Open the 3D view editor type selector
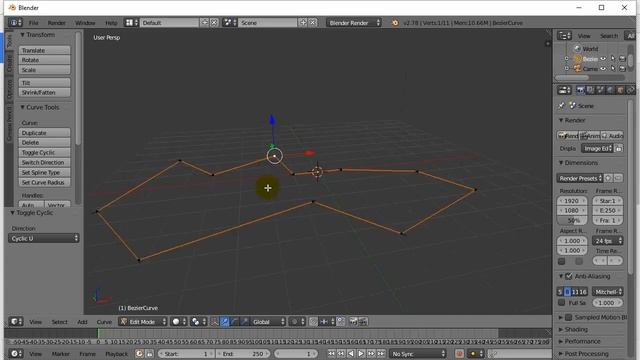Image resolution: width=640 pixels, height=360 pixels. [x=16, y=322]
